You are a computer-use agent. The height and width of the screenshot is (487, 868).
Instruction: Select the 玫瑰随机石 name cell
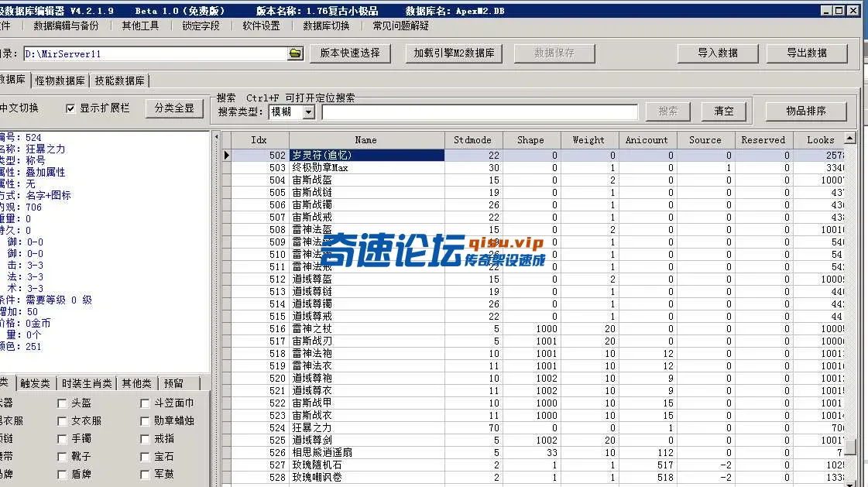(366, 465)
